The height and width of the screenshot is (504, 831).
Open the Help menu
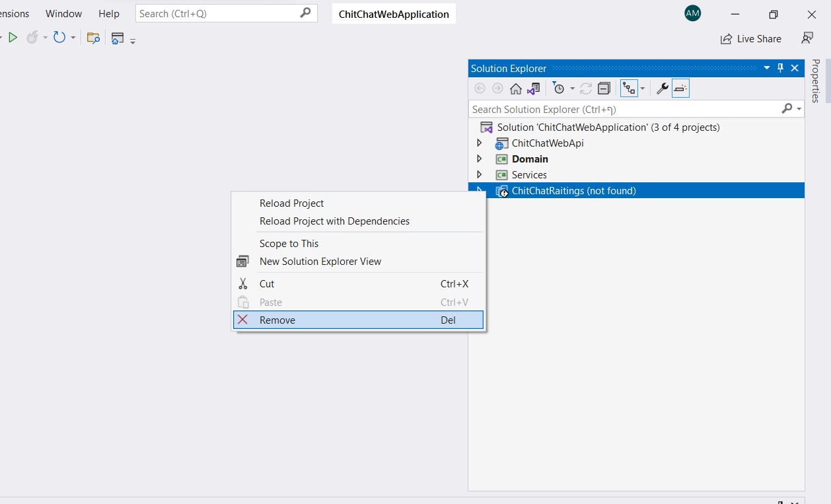tap(109, 13)
